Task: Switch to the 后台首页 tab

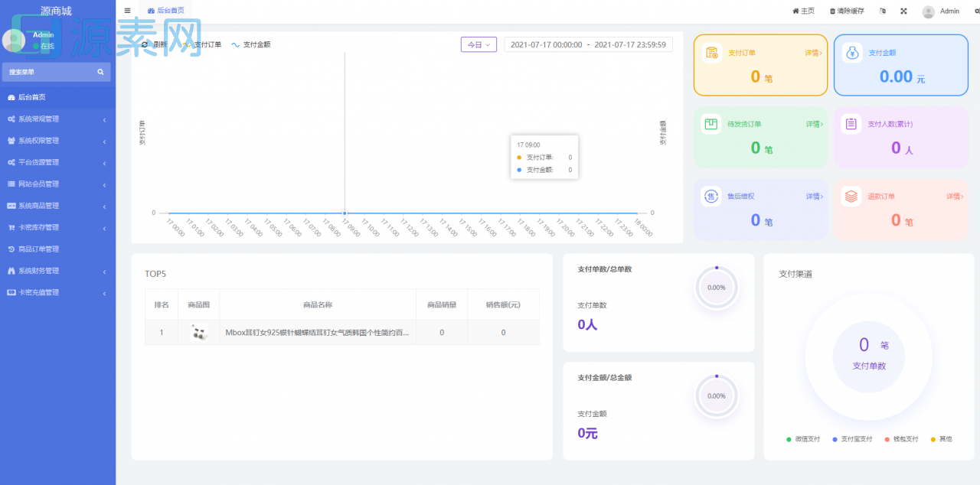Action: coord(166,11)
